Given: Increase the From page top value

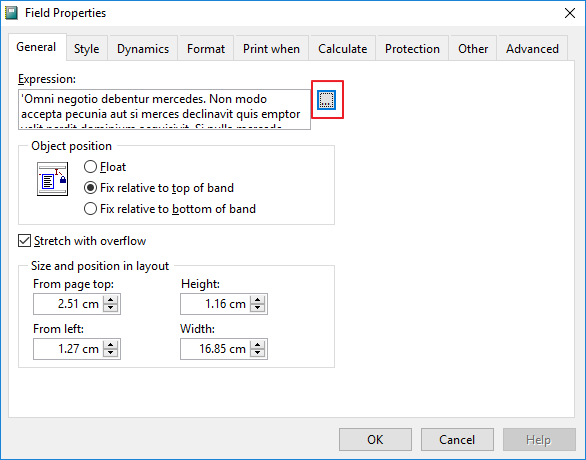Looking at the screenshot, I should (111, 300).
